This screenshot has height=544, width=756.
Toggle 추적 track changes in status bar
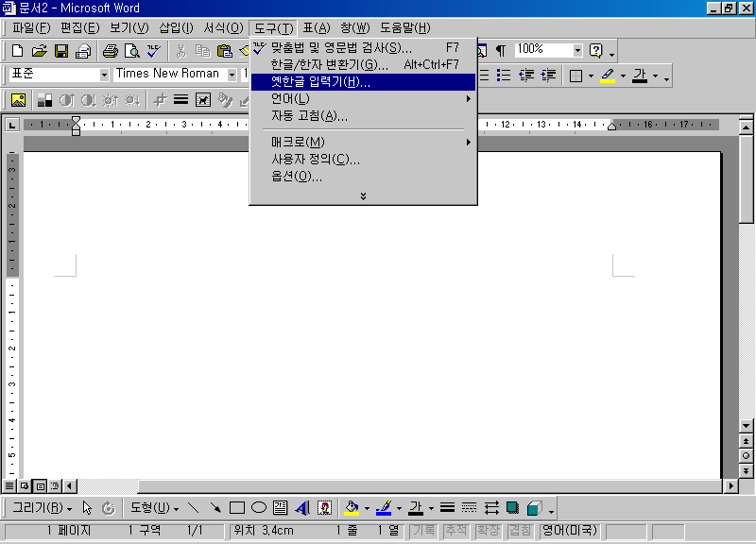click(x=455, y=531)
